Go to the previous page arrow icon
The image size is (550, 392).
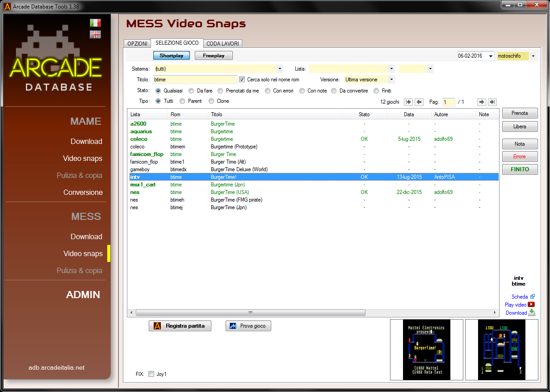pyautogui.click(x=419, y=102)
